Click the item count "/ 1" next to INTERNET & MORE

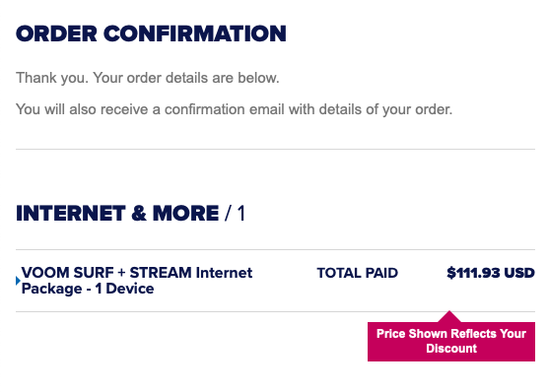click(x=236, y=213)
